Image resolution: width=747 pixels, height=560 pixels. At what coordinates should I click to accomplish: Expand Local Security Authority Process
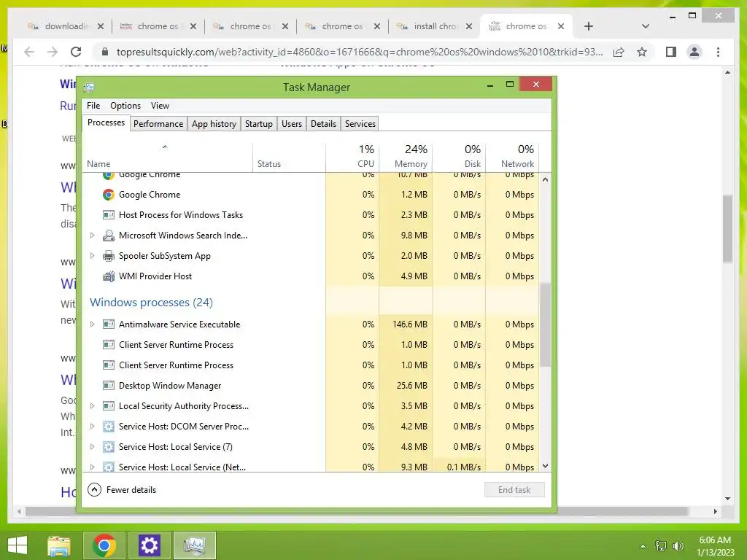93,405
